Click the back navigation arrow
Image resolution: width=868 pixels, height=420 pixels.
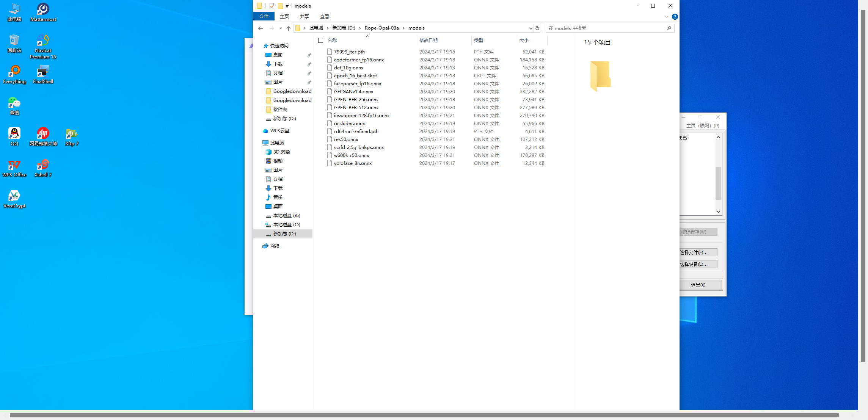(x=261, y=28)
